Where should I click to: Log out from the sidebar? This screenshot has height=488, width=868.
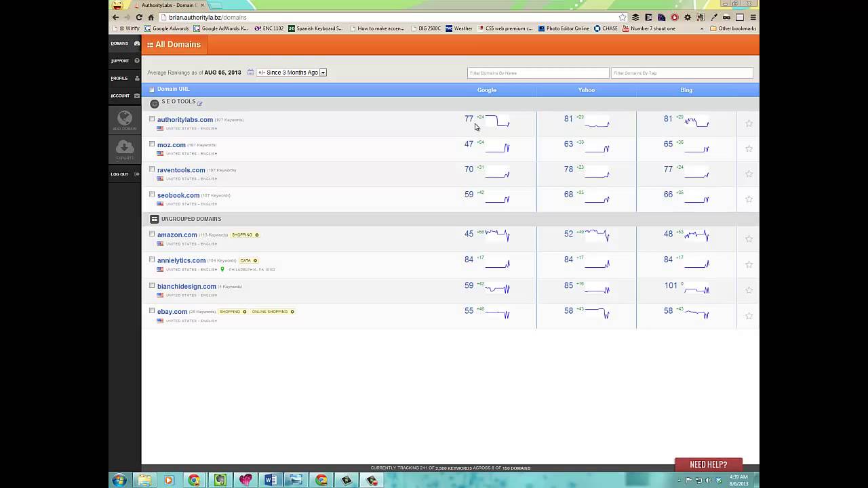[125, 174]
